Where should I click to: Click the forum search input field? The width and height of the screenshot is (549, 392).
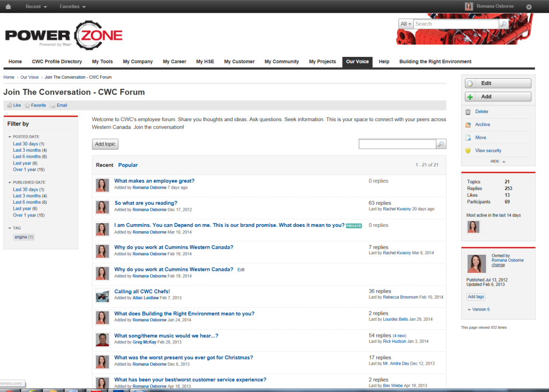pos(397,144)
